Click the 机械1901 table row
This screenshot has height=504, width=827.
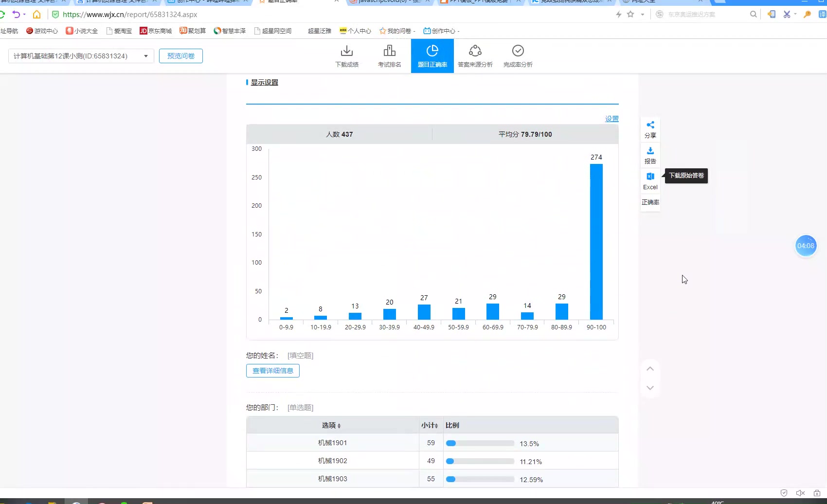pos(432,443)
